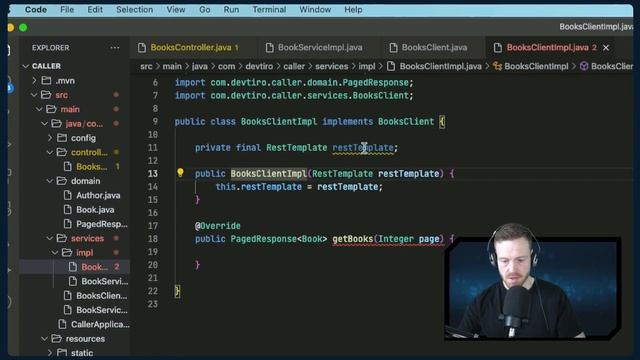Click the class symbol icon in breadcrumb
The width and height of the screenshot is (640, 360).
pyautogui.click(x=497, y=66)
